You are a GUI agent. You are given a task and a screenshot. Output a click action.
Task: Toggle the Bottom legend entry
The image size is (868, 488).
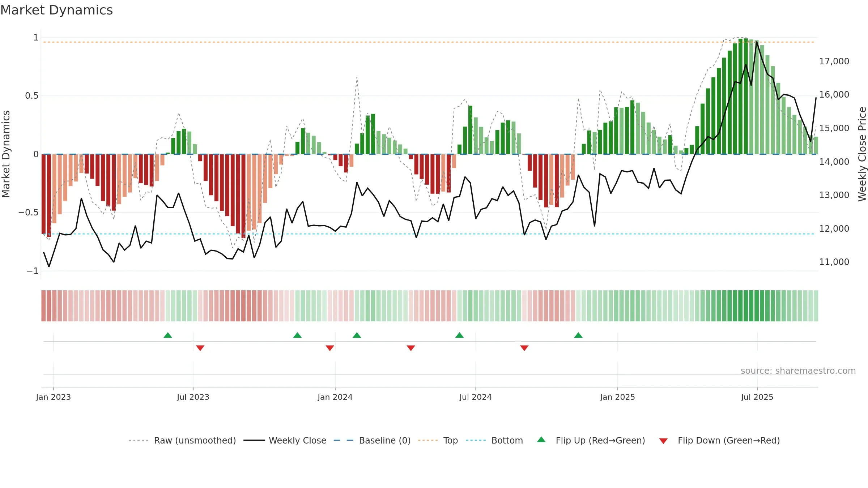(x=494, y=440)
